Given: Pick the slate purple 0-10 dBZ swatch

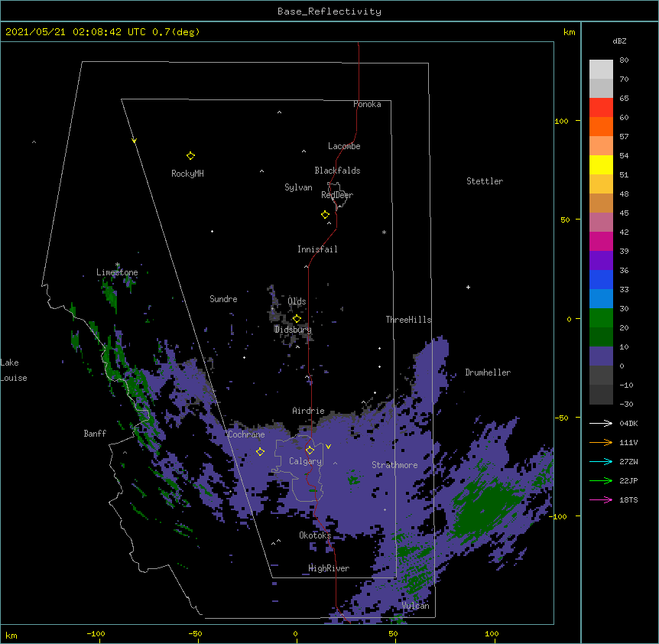Looking at the screenshot, I should coord(601,356).
